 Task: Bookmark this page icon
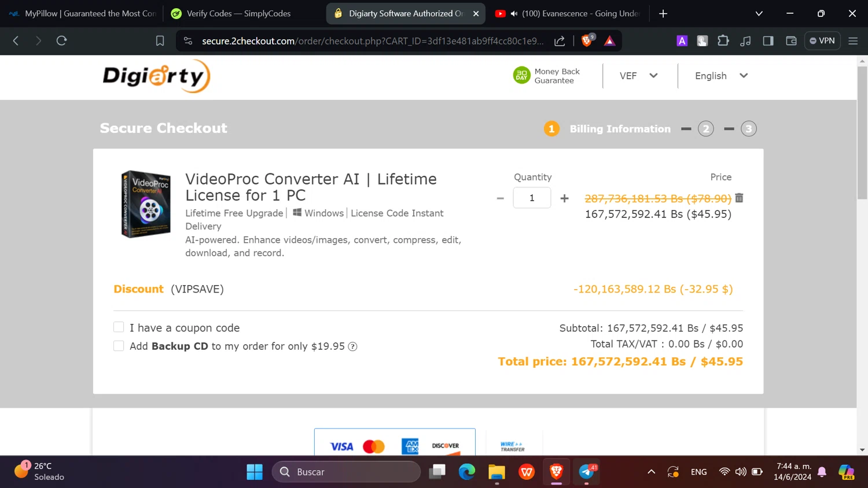coord(160,40)
